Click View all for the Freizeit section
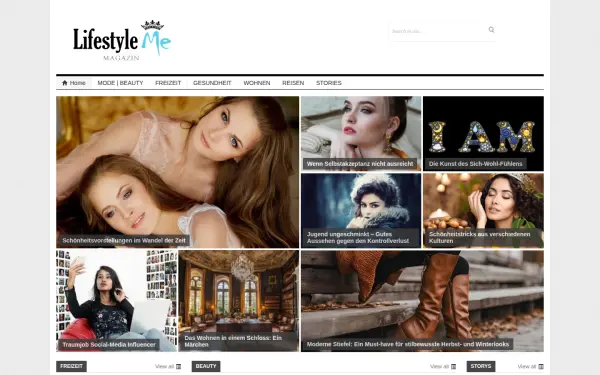This screenshot has width=600, height=375. coord(165,367)
